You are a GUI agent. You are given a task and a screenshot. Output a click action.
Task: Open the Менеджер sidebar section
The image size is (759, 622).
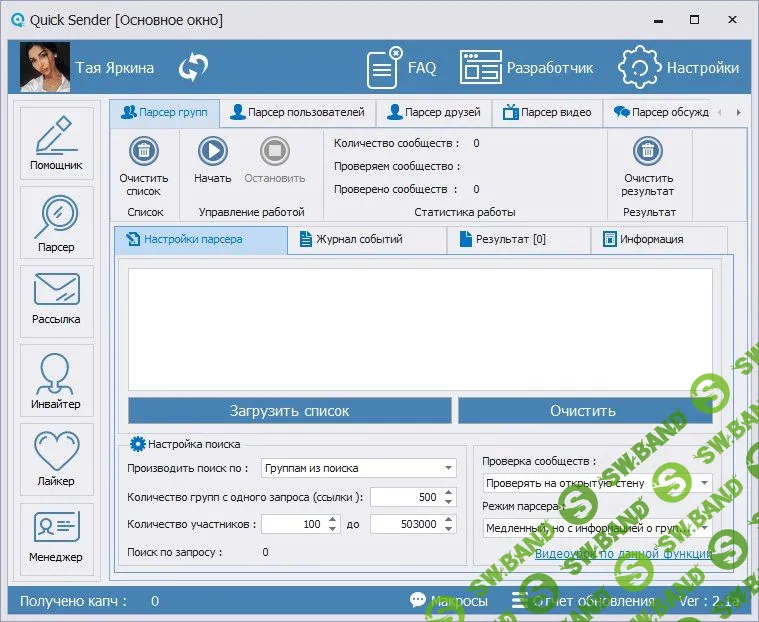(x=57, y=539)
